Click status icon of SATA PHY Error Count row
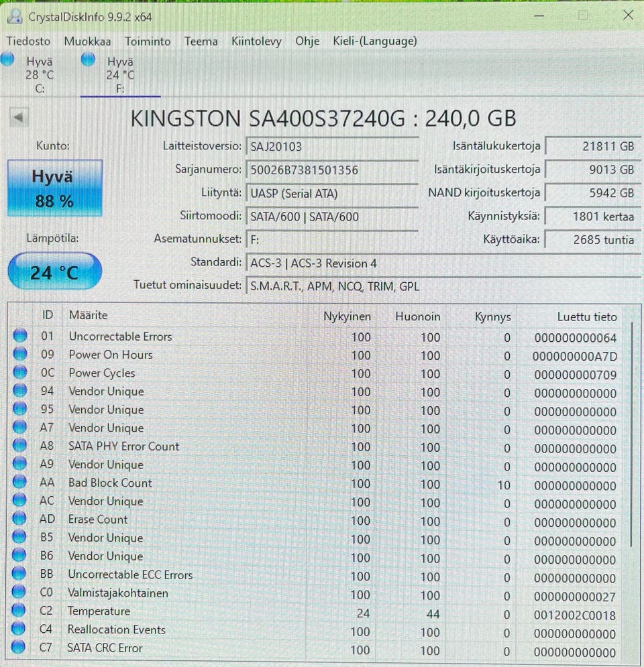Screen dimensions: 644x667 [19, 445]
